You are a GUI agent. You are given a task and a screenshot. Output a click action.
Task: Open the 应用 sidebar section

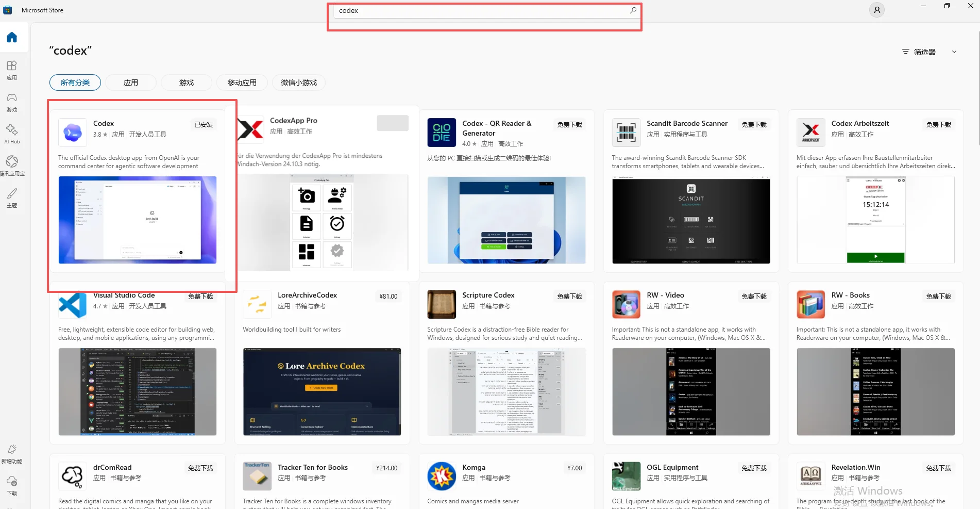coord(12,70)
